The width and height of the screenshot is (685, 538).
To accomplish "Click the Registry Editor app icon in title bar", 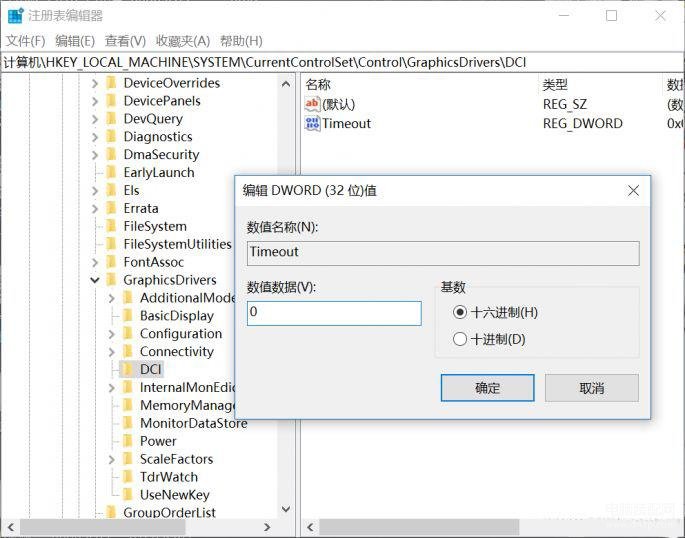I will click(16, 16).
